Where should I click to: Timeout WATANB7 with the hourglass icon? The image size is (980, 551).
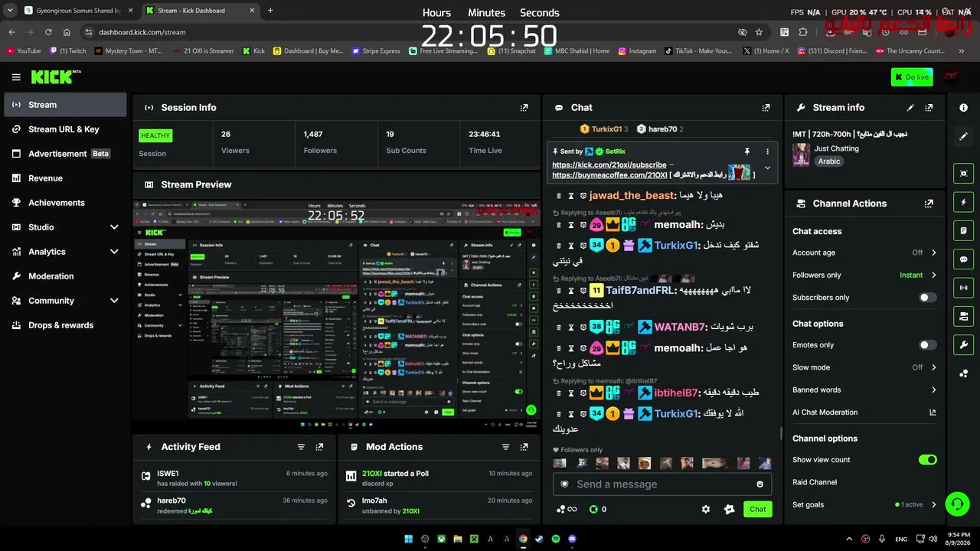coord(571,328)
